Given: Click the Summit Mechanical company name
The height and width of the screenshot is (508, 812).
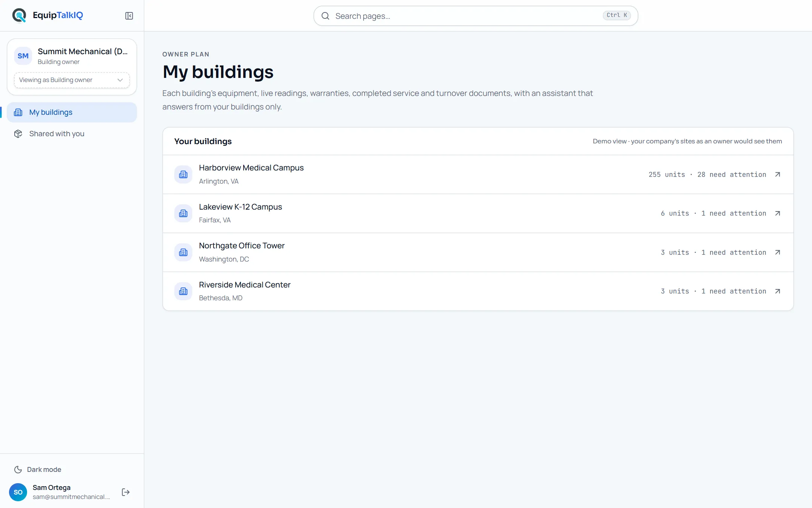Looking at the screenshot, I should tap(83, 51).
